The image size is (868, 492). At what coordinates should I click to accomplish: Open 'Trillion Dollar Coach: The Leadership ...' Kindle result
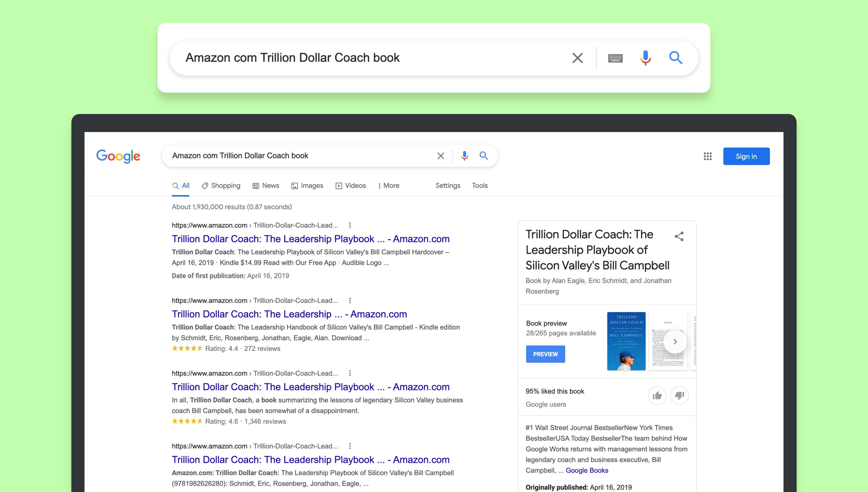pos(289,314)
